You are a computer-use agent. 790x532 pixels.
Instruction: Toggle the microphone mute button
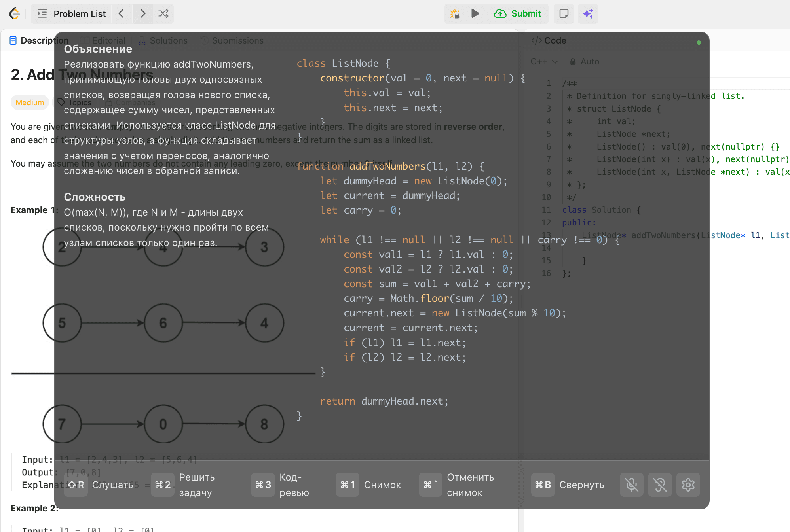click(x=632, y=485)
